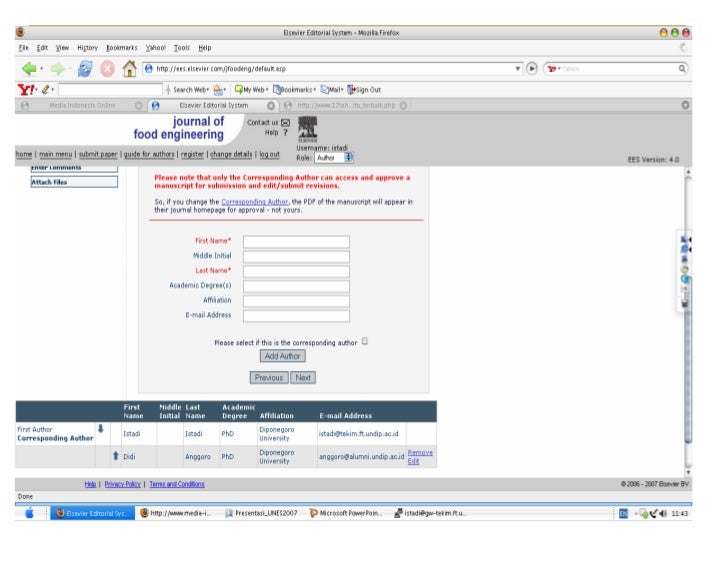Switch to the Media Indonesia Online tab
Image resolution: width=728 pixels, height=563 pixels.
tap(82, 106)
